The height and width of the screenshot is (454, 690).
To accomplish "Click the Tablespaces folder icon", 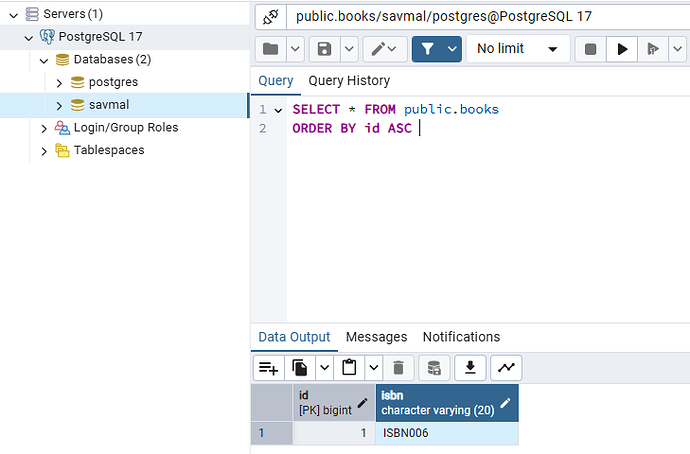I will click(x=62, y=150).
